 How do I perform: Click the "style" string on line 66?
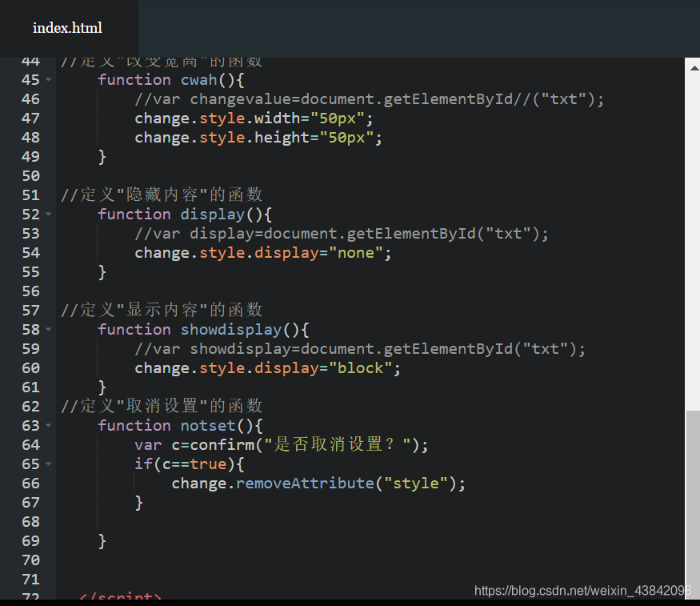click(416, 484)
